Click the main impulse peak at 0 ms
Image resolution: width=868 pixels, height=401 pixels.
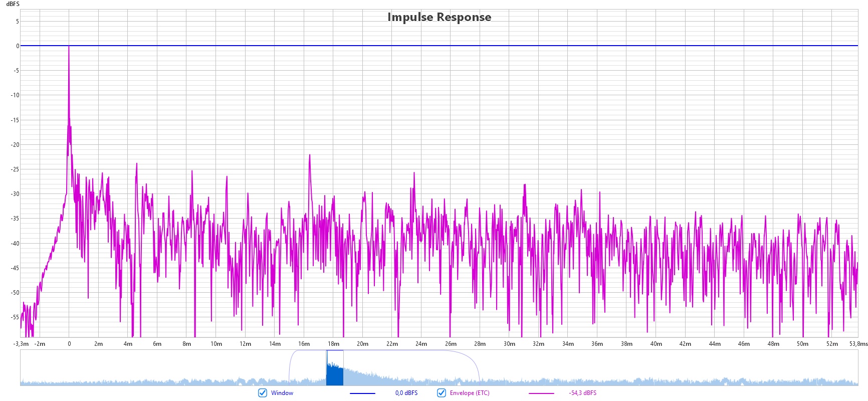pyautogui.click(x=69, y=47)
